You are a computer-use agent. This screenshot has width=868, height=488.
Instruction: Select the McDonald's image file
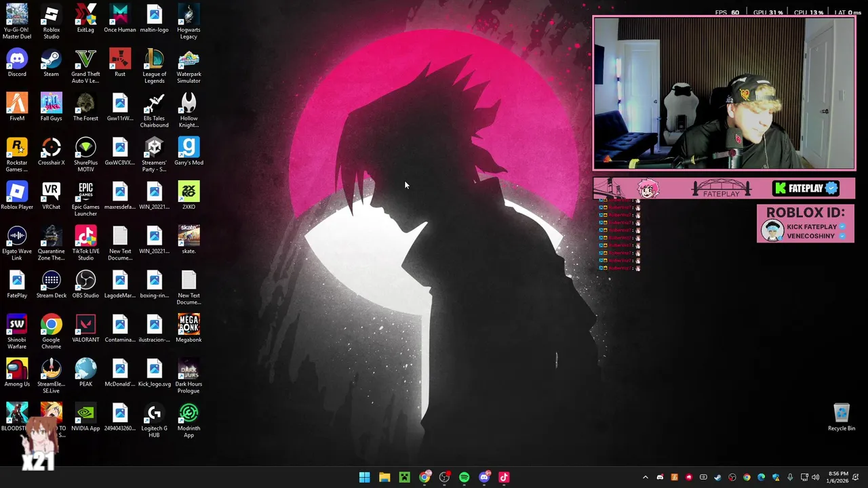coord(120,373)
